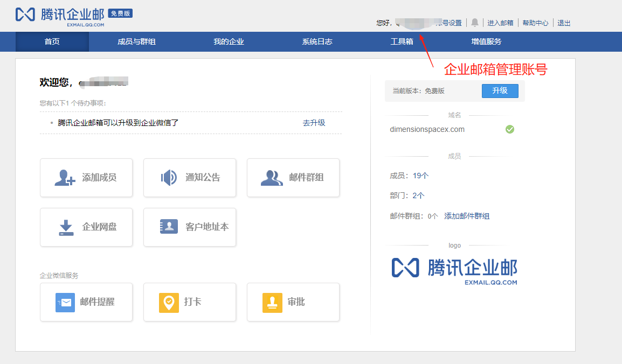Click the 客户地址本 card label

click(207, 227)
